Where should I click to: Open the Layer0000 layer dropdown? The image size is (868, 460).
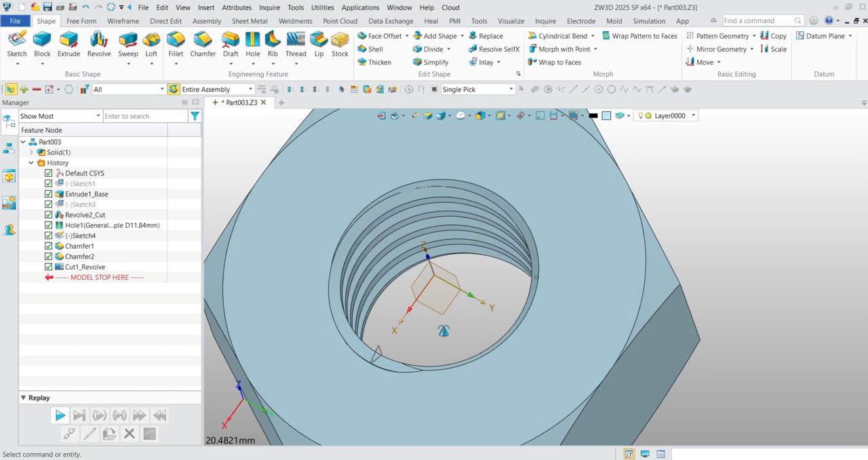click(693, 116)
